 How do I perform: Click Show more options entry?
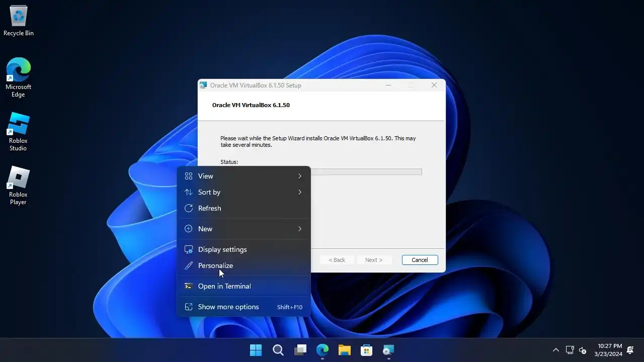pyautogui.click(x=244, y=307)
